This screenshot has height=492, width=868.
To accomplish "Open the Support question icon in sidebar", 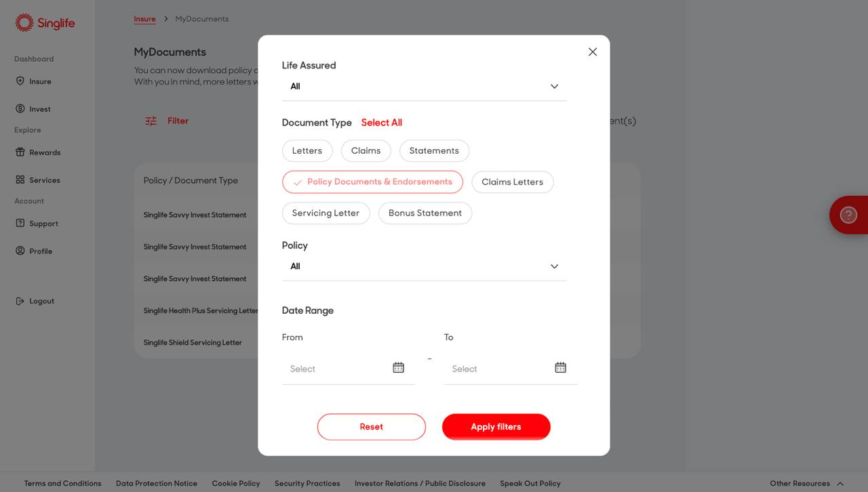I will (x=20, y=223).
